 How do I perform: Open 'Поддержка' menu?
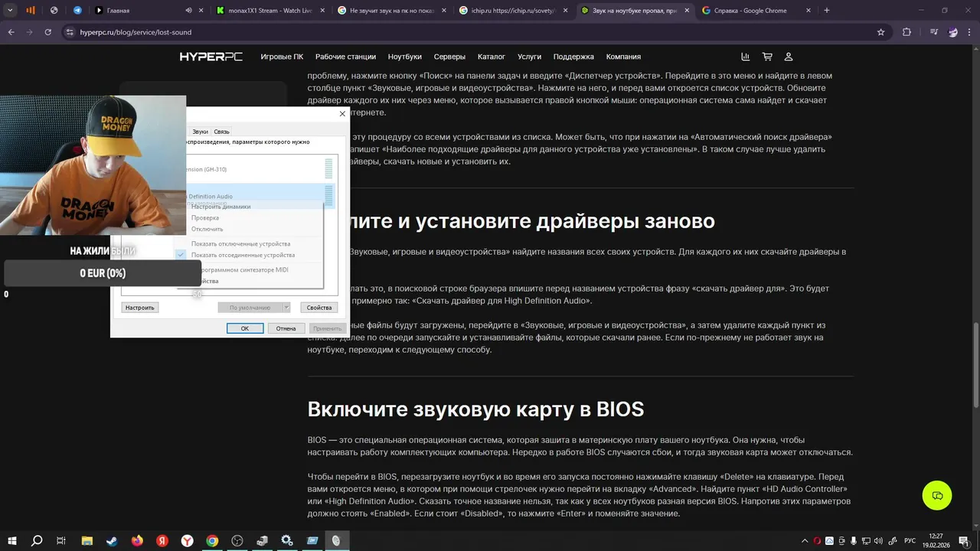(573, 57)
